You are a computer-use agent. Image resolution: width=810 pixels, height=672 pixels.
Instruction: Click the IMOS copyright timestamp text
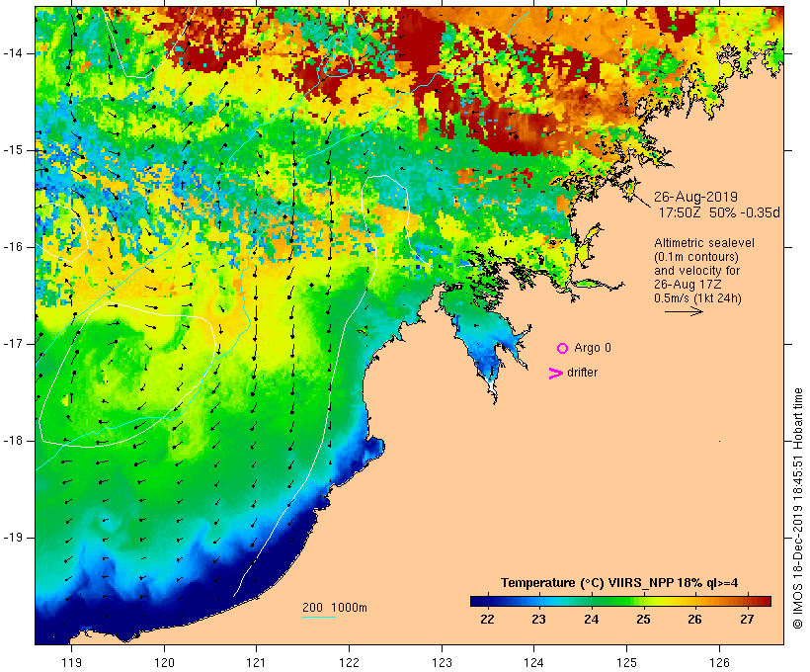click(x=797, y=509)
